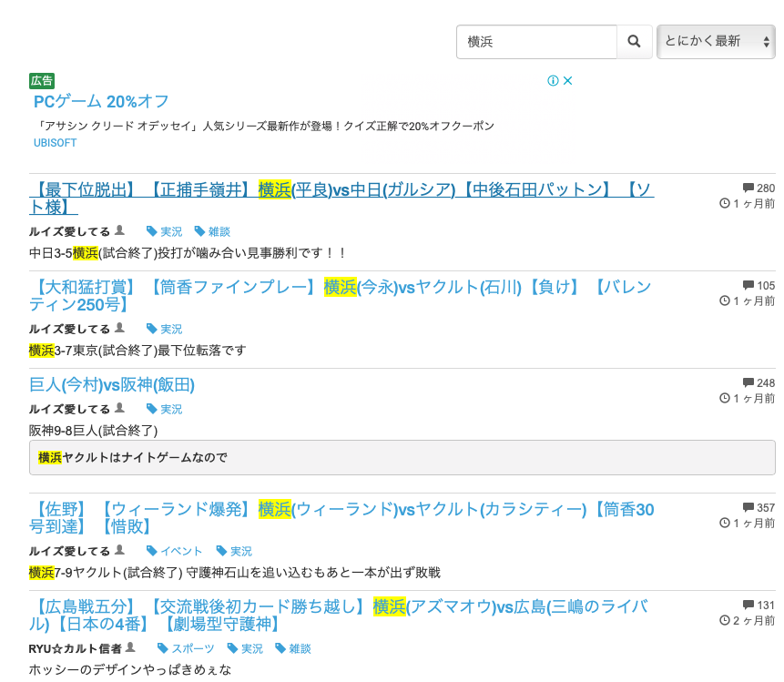Select 実況 tag on 大和猛打賞 thread
The image size is (784, 682).
click(165, 329)
